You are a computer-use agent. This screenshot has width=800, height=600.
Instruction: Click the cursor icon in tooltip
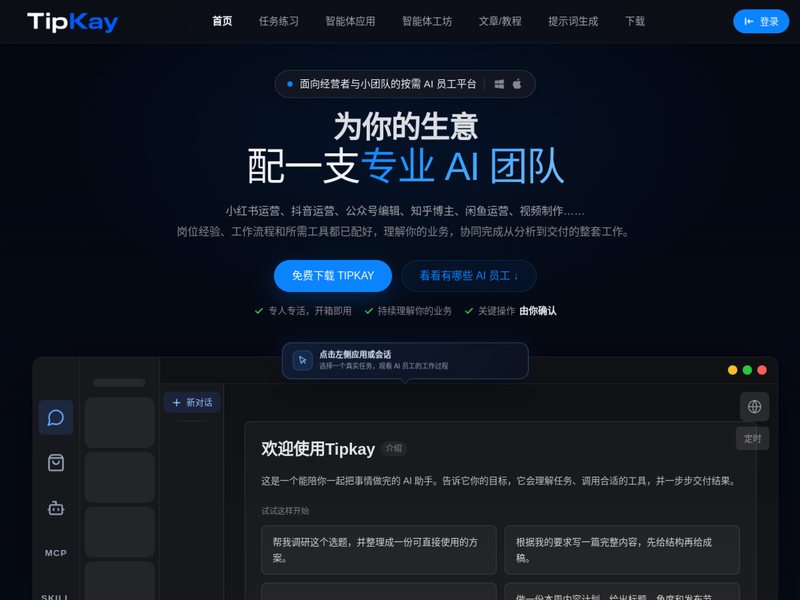coord(303,360)
